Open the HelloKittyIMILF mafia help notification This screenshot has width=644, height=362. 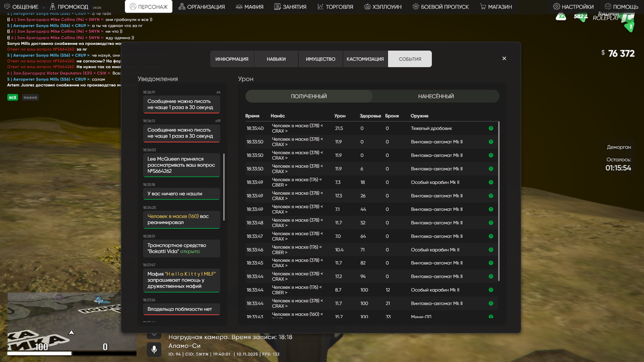click(181, 280)
